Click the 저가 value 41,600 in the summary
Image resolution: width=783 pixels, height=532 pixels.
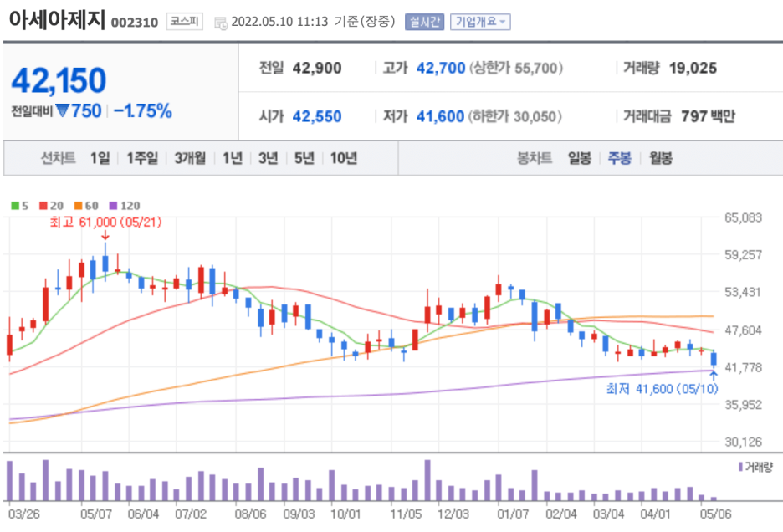click(440, 116)
